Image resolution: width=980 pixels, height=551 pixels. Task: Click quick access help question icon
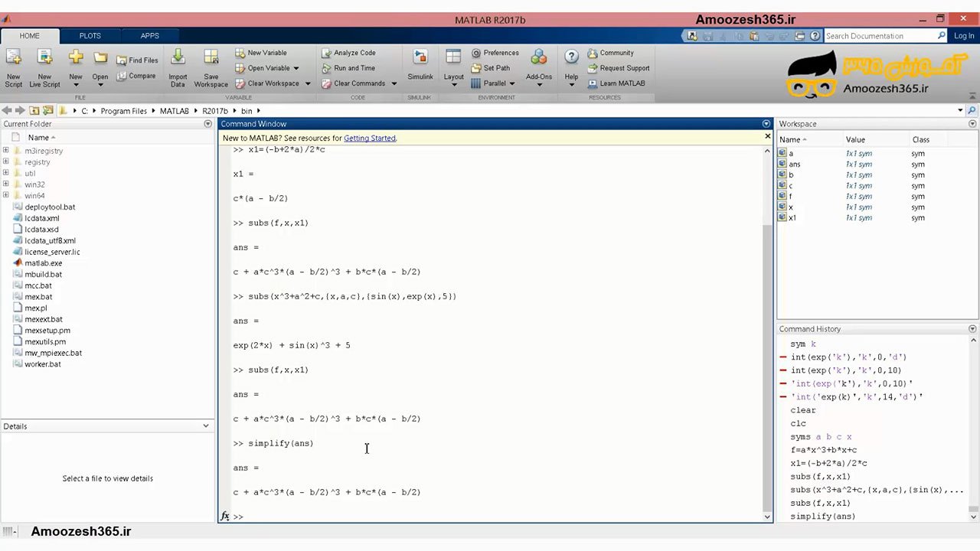[815, 36]
